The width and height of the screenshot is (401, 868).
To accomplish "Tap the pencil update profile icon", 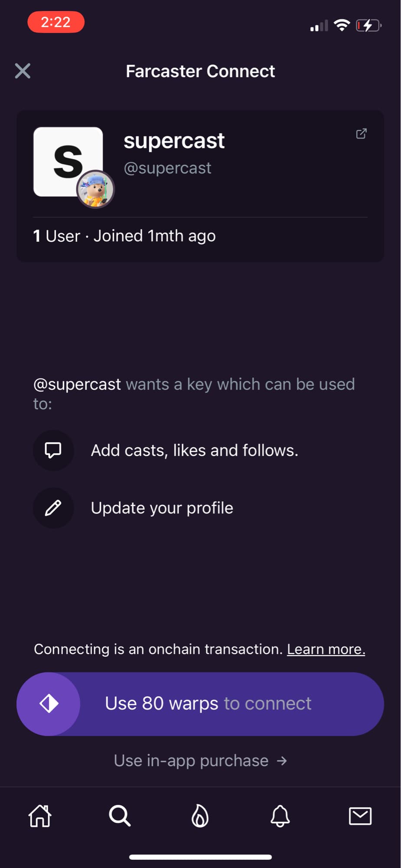I will [53, 508].
